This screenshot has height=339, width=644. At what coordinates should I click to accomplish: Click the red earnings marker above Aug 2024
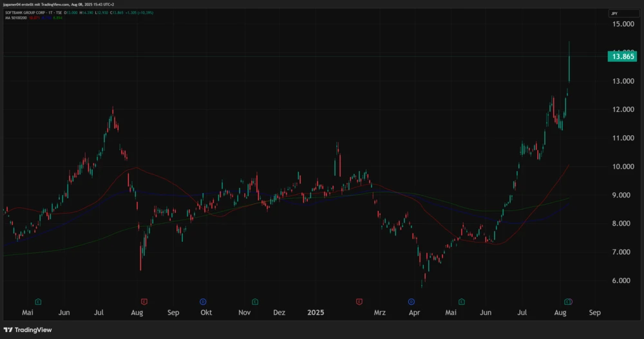click(144, 302)
